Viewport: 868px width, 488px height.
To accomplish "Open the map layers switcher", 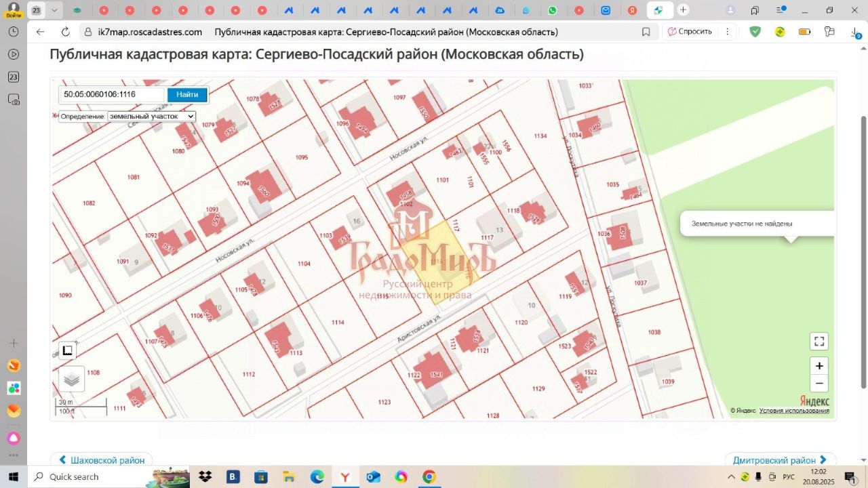I will pos(72,380).
